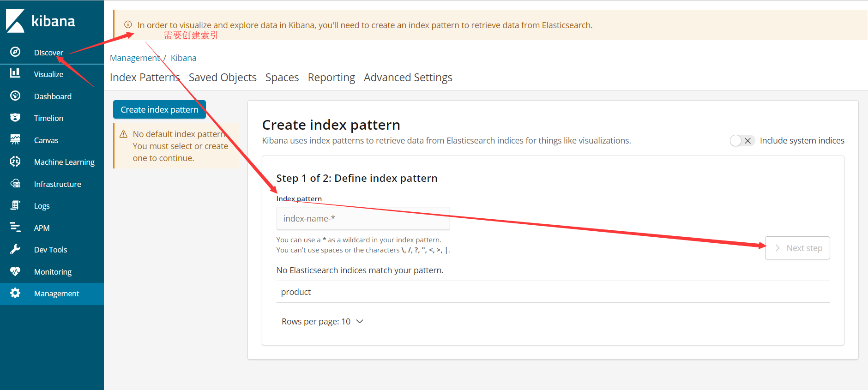
Task: Focus the Index pattern text field
Action: [x=363, y=219]
